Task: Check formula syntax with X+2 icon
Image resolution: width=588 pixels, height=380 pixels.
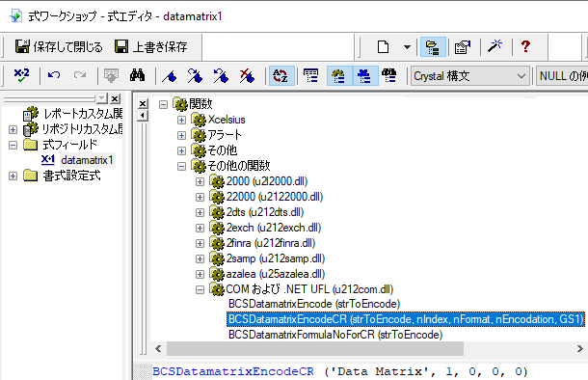Action: tap(21, 76)
